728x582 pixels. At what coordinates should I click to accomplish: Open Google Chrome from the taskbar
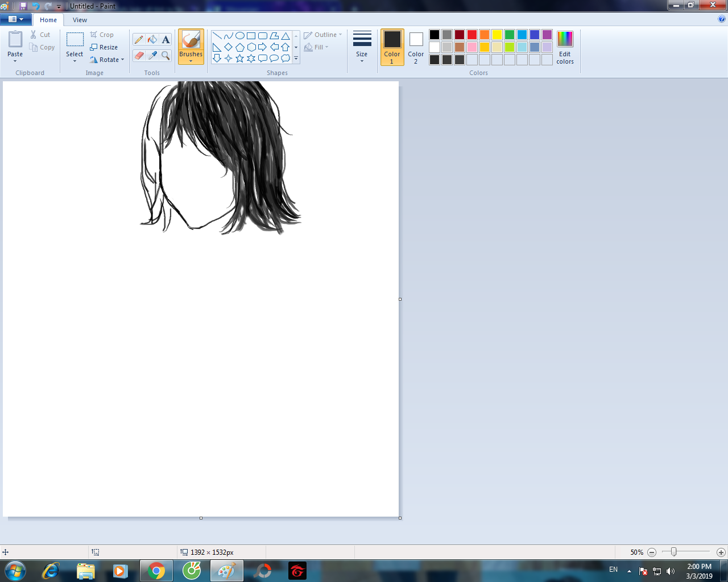coord(156,570)
